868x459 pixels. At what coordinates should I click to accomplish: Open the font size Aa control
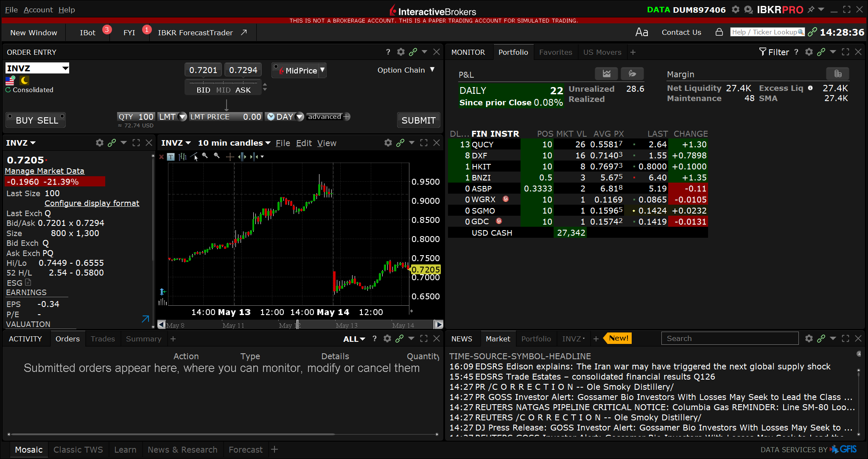[641, 32]
